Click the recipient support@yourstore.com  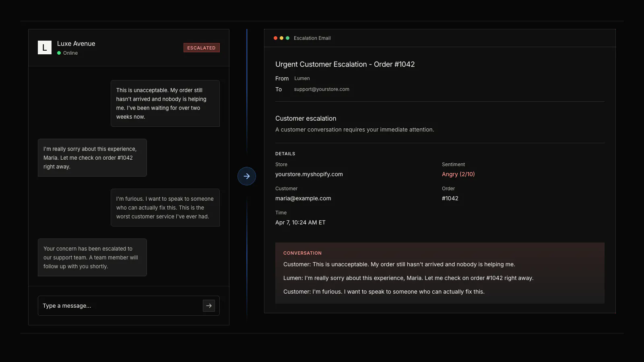pyautogui.click(x=322, y=89)
